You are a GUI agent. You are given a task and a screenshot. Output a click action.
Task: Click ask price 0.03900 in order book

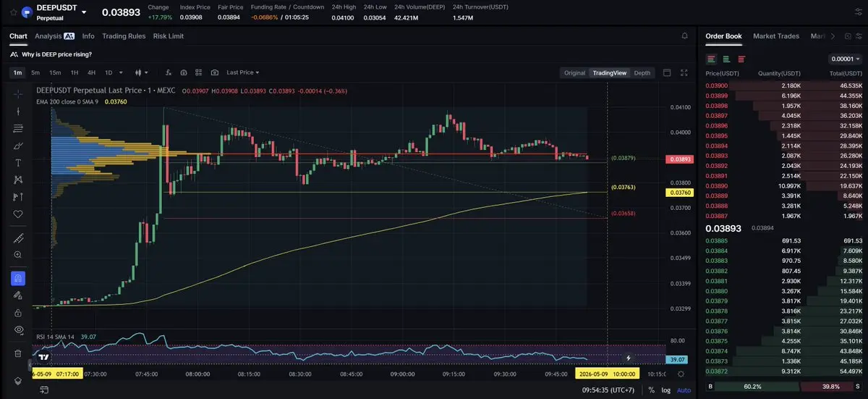(717, 86)
